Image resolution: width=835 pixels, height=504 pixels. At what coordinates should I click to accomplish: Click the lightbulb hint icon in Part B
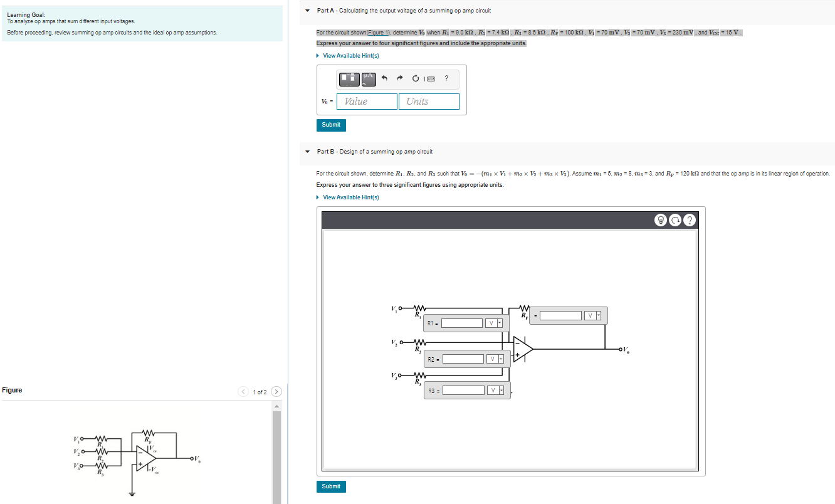(661, 220)
